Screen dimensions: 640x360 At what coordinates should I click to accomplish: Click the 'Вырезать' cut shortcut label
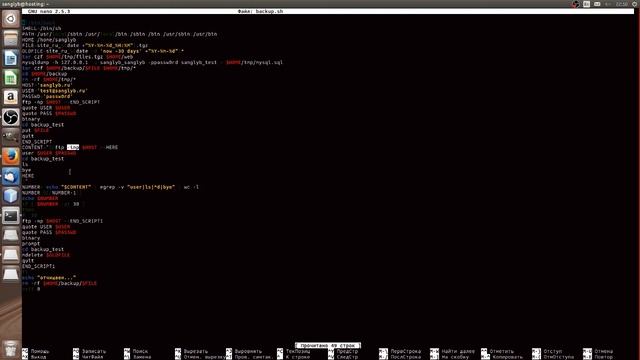coord(196,351)
